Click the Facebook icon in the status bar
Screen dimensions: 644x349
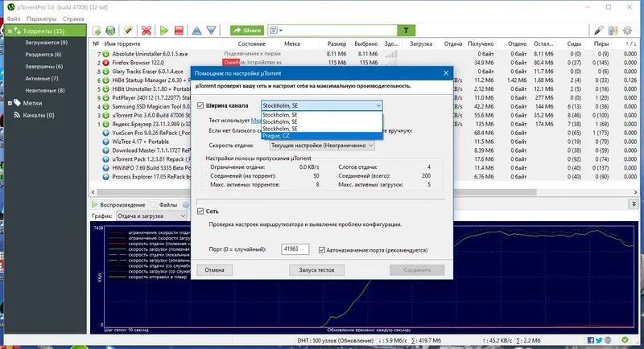pyautogui.click(x=591, y=340)
